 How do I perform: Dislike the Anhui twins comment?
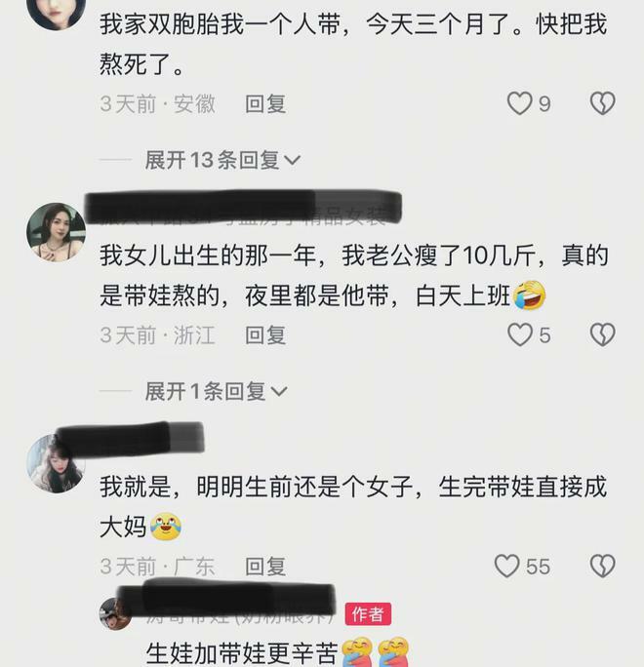602,103
